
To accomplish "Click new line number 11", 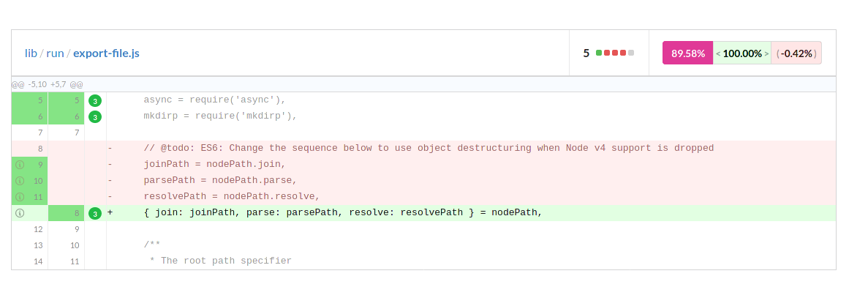I will pos(75,261).
